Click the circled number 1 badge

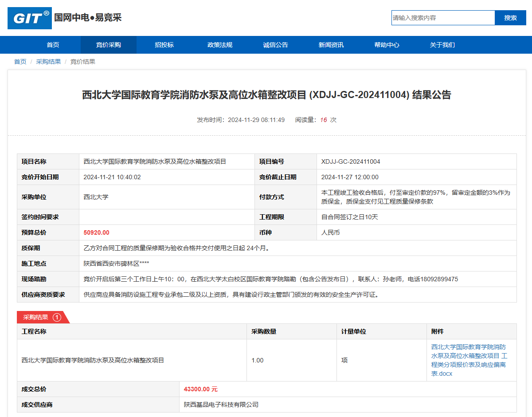point(57,317)
